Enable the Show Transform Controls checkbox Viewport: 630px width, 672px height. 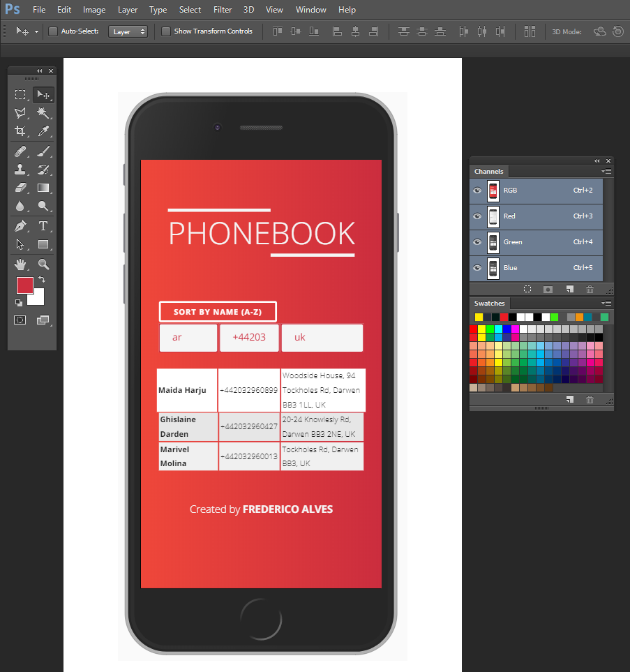click(166, 31)
